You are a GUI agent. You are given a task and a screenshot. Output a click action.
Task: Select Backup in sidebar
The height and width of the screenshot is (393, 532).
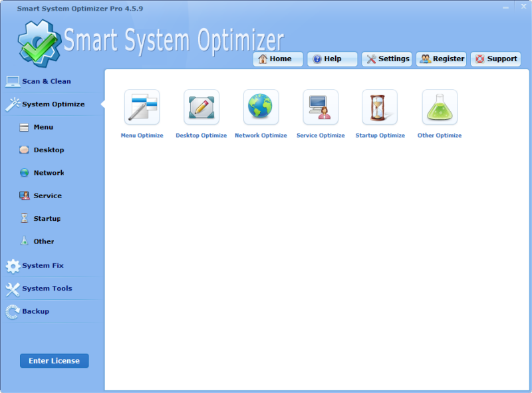pos(36,312)
